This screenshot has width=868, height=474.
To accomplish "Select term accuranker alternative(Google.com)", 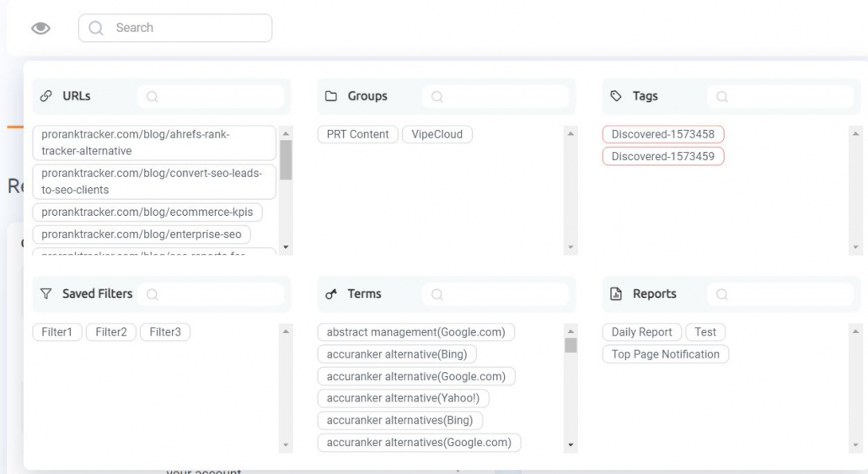I will pos(415,376).
